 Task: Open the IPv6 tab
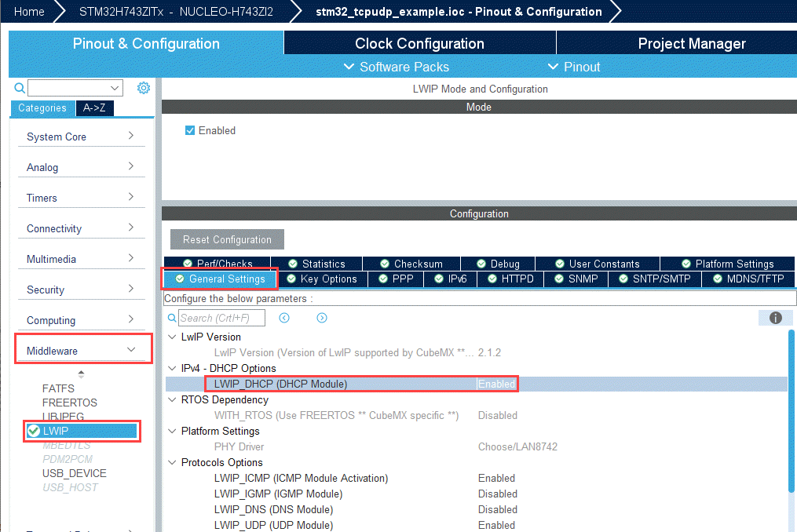pyautogui.click(x=451, y=279)
